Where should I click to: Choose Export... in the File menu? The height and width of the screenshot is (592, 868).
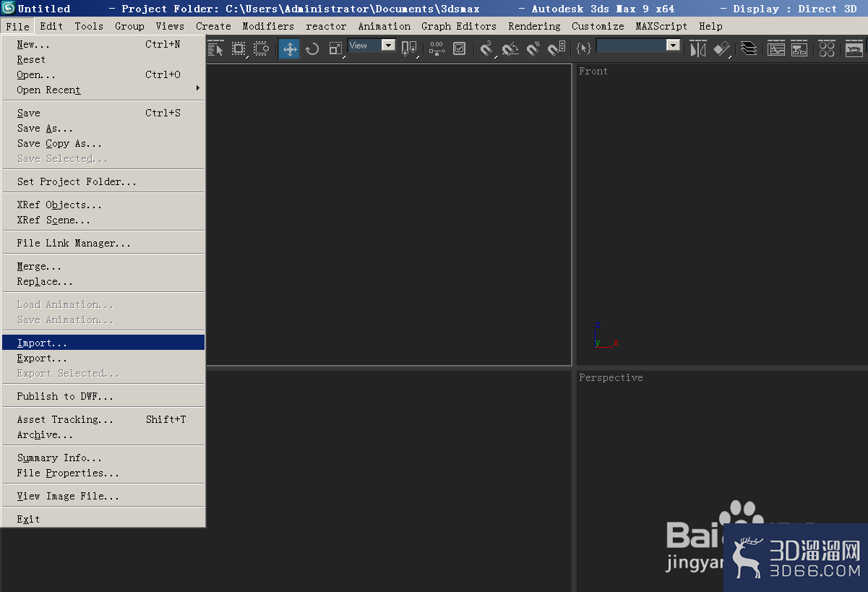[x=103, y=358]
